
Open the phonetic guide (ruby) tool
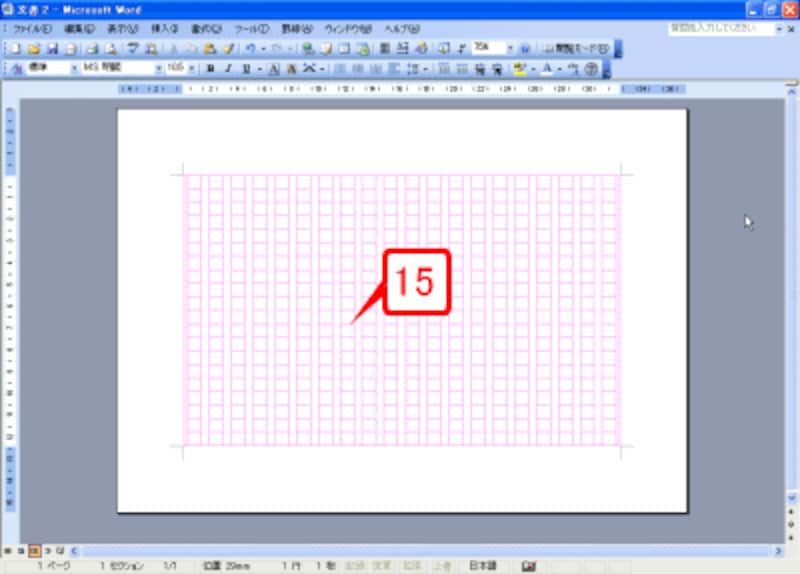coord(573,69)
